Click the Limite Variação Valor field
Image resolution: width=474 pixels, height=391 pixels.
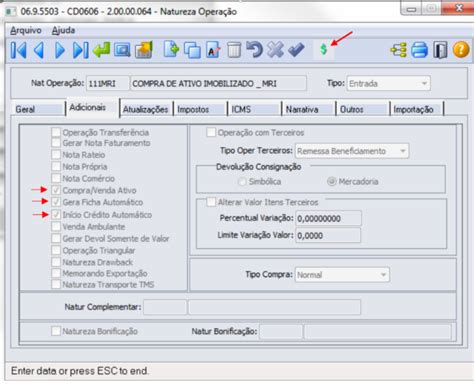328,236
